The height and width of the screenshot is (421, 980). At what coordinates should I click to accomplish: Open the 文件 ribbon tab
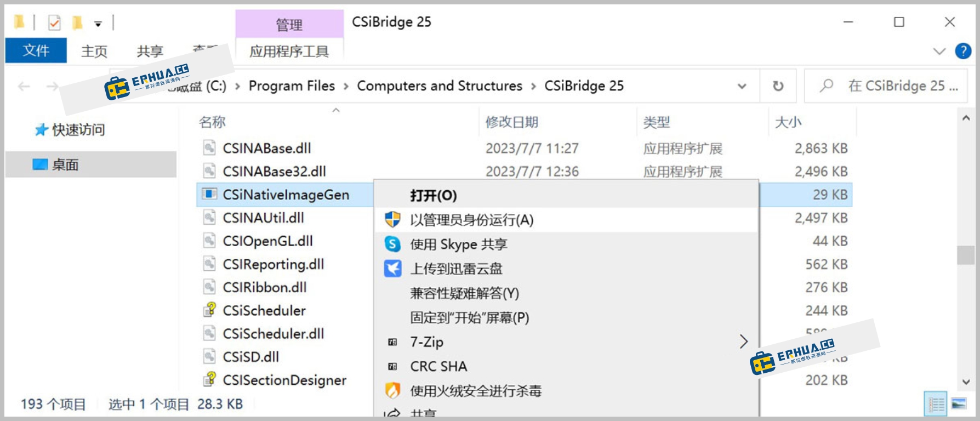click(x=36, y=51)
